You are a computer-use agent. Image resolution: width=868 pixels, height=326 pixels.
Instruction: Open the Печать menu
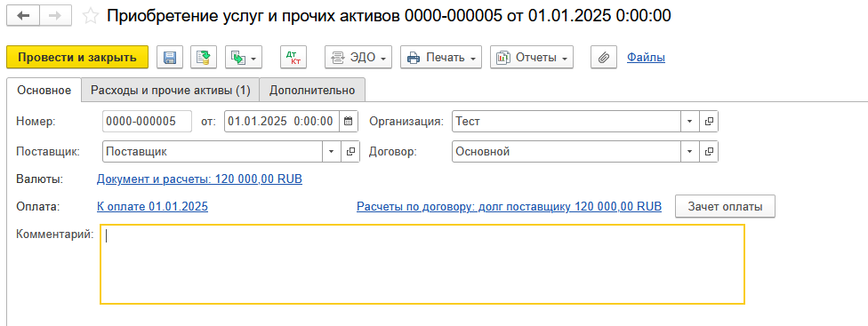(x=441, y=58)
